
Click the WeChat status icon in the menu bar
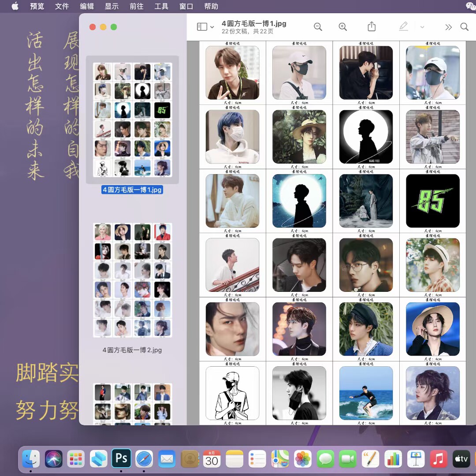471,6
